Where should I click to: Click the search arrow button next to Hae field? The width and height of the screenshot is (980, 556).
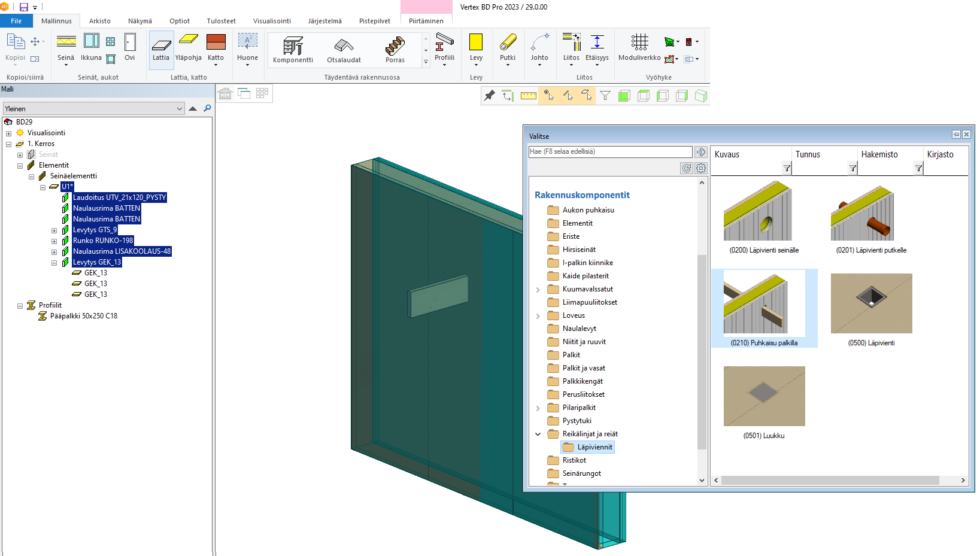point(701,152)
